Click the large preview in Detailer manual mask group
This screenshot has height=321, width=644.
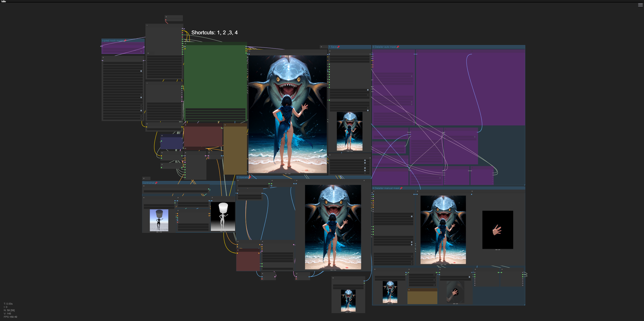coord(443,230)
